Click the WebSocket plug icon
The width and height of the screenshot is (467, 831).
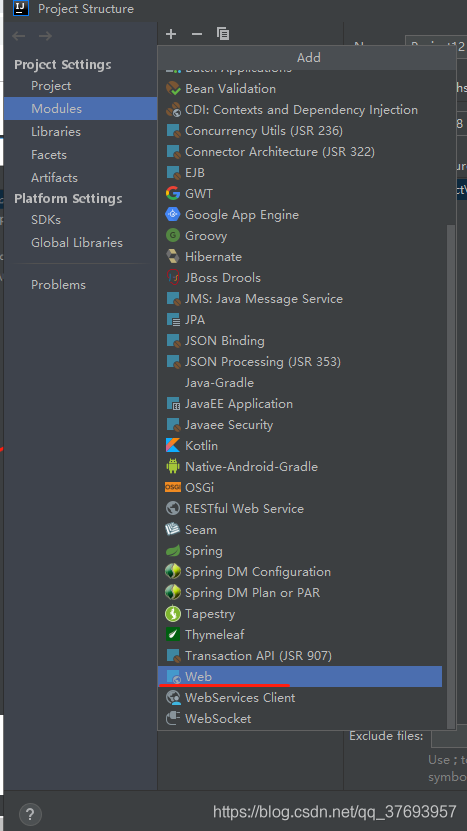pyautogui.click(x=173, y=719)
